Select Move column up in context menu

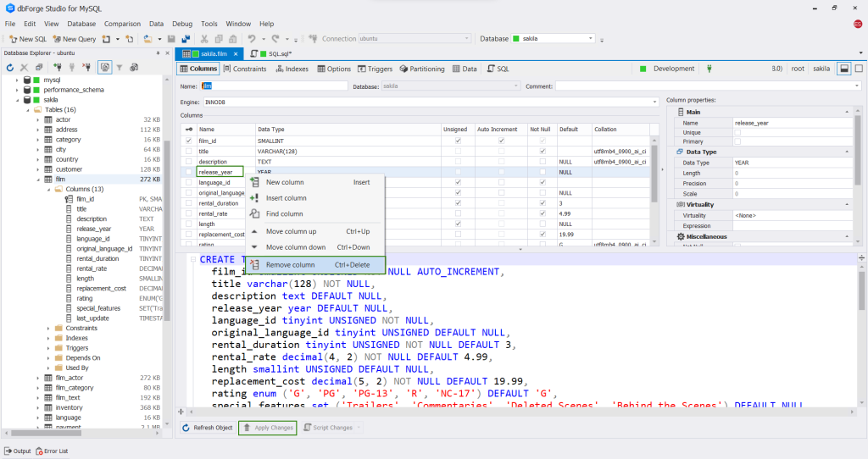coord(315,231)
